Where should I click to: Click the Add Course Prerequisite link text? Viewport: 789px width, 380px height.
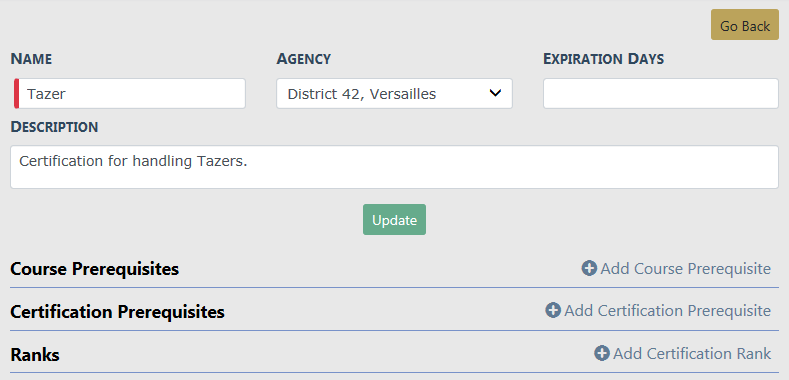(x=685, y=269)
